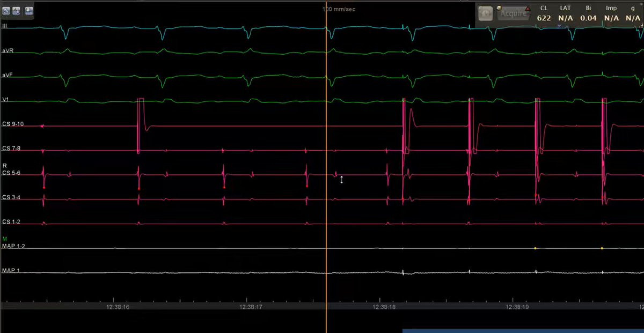Click the 12:38:18 time marker
The width and height of the screenshot is (644, 333).
tap(385, 307)
